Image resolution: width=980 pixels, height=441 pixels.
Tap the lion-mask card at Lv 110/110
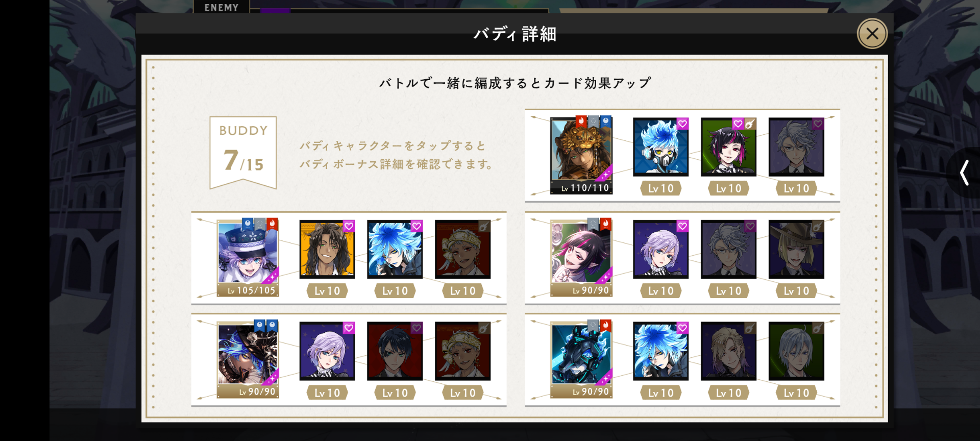(581, 156)
